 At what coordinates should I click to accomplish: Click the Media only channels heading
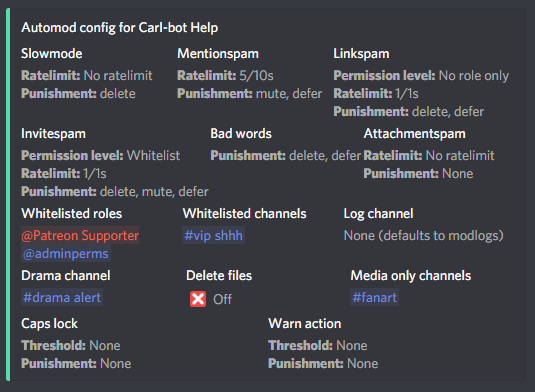coord(410,276)
